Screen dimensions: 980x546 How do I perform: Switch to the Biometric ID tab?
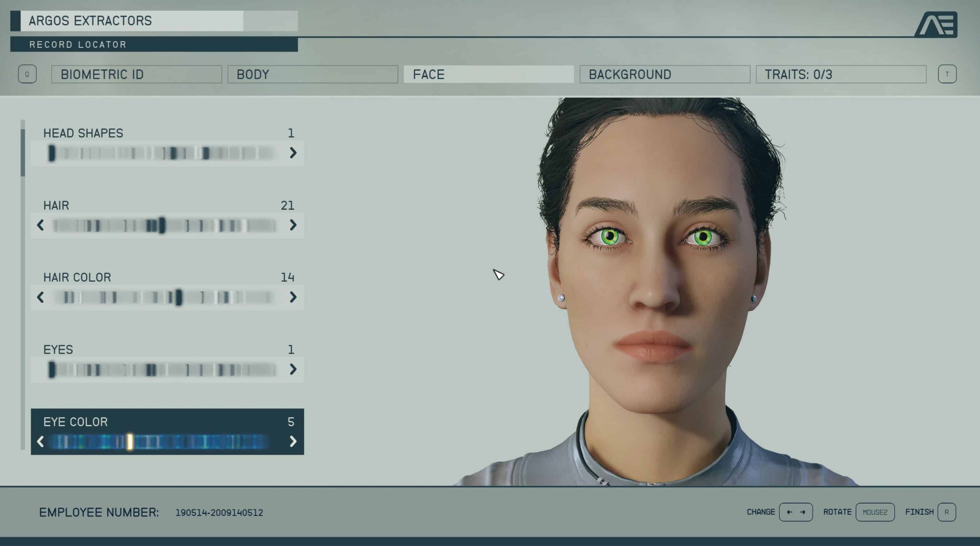click(x=136, y=74)
